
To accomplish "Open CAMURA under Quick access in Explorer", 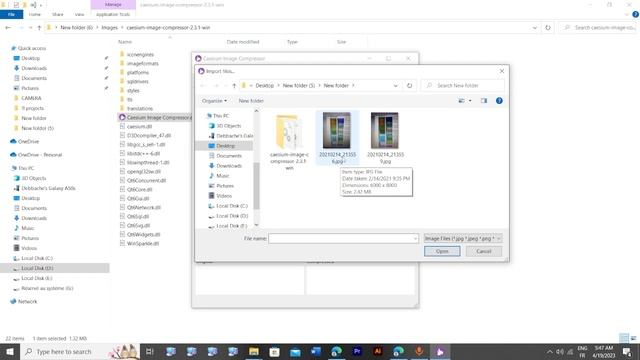I will coord(31,98).
